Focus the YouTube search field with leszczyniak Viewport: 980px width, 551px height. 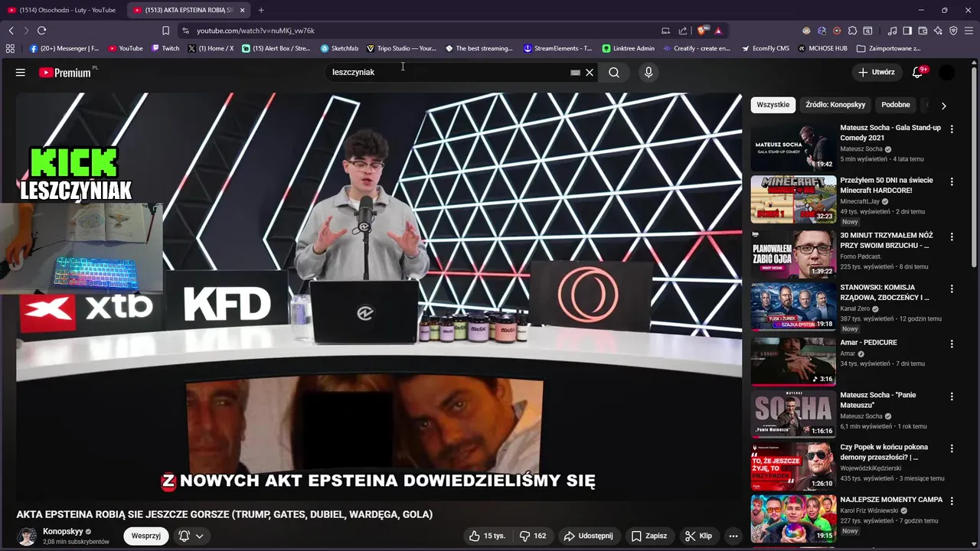[x=449, y=72]
